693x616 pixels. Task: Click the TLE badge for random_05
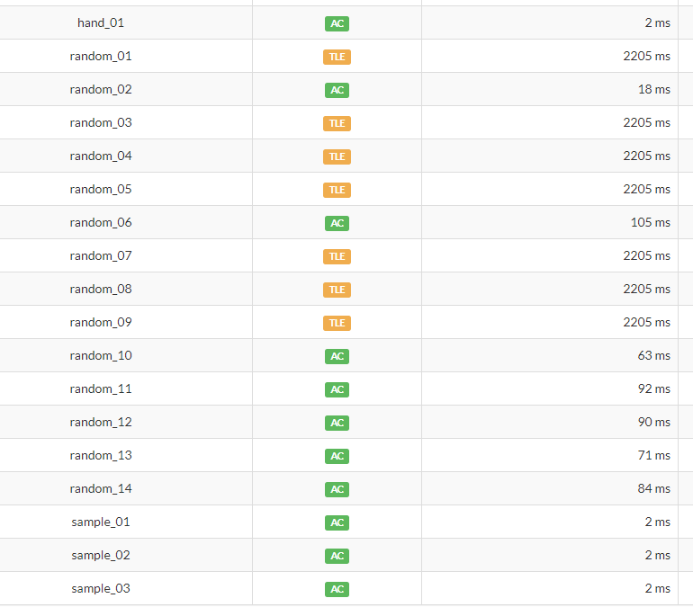[x=337, y=190]
